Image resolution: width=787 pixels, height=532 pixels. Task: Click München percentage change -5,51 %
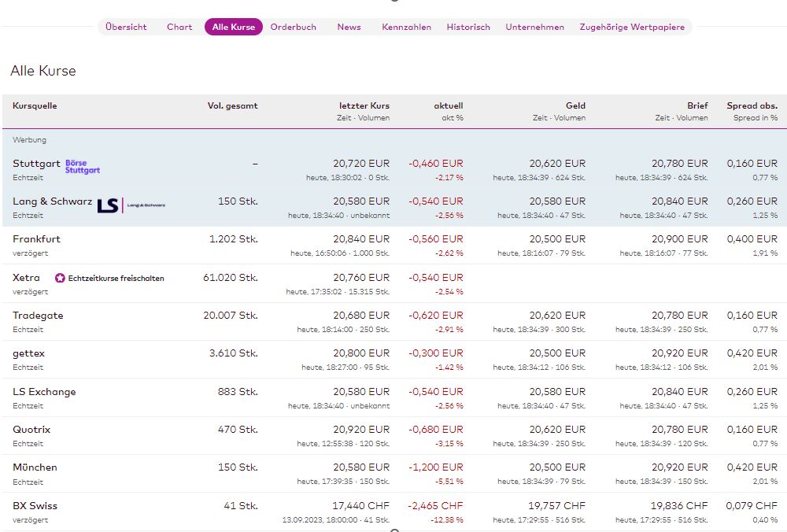pyautogui.click(x=449, y=482)
